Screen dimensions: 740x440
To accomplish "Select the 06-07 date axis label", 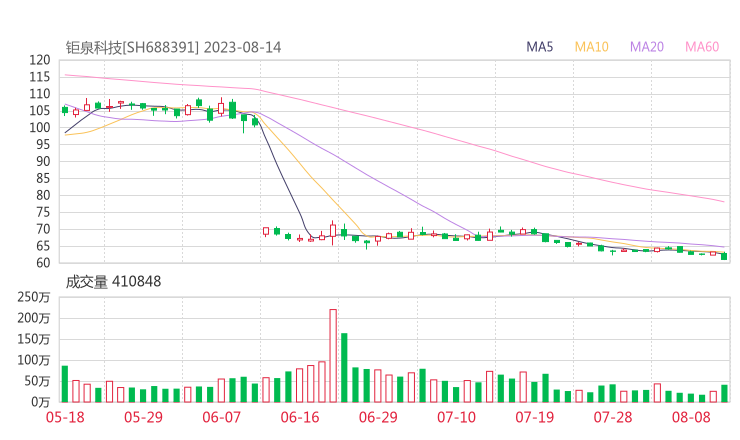I will coord(222,417).
